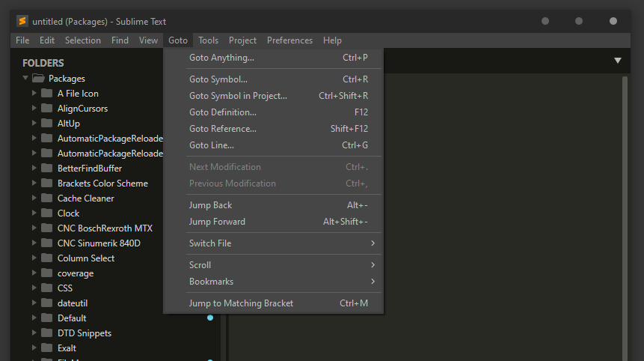Click the Exalt folder icon
The height and width of the screenshot is (361, 644).
(x=47, y=348)
